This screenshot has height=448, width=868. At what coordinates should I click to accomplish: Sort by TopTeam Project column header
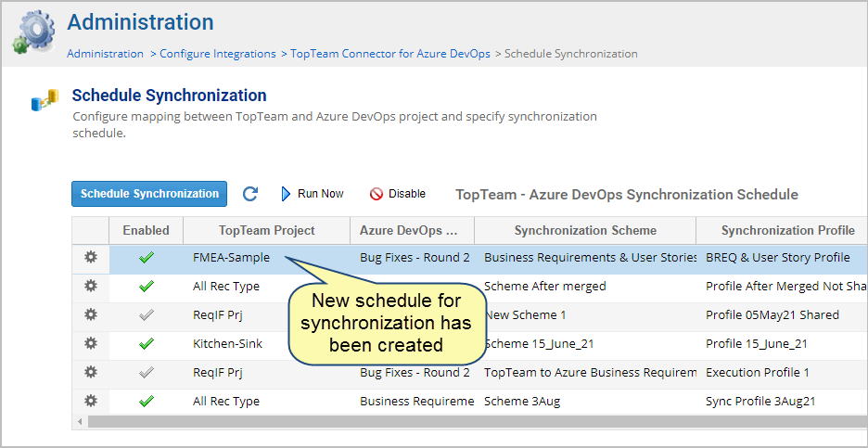click(267, 230)
